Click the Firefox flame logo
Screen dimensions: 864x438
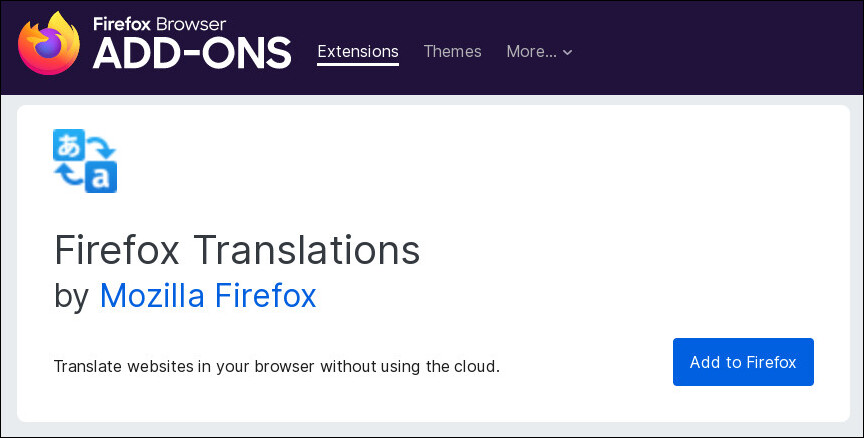49,44
